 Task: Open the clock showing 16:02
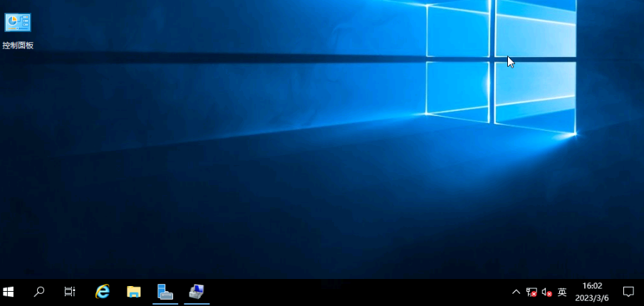[x=592, y=292]
